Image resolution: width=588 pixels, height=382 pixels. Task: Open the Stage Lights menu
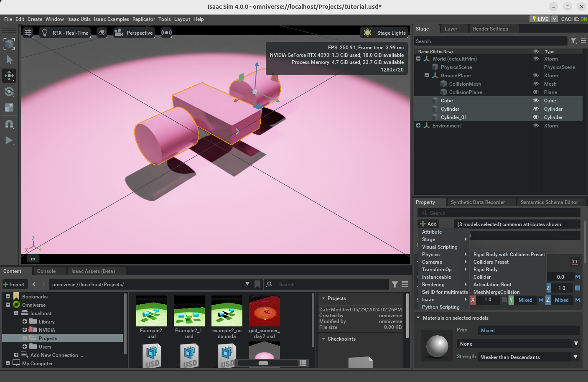(x=384, y=33)
